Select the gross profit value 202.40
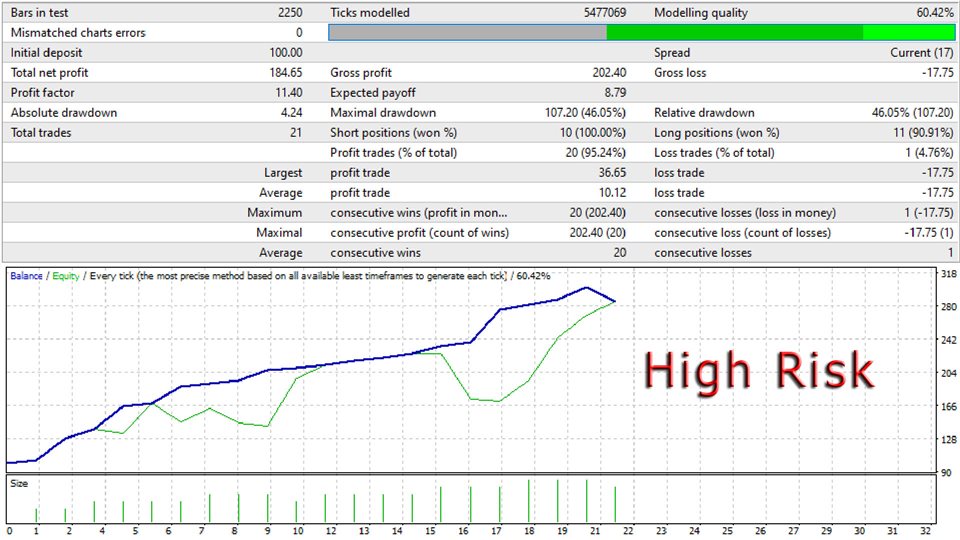Viewport: 960px width, 540px height. coord(609,72)
